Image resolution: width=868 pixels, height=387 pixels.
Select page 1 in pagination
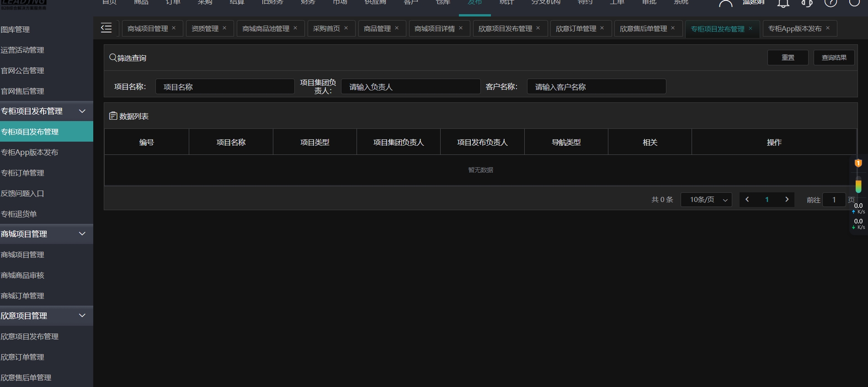coord(767,199)
